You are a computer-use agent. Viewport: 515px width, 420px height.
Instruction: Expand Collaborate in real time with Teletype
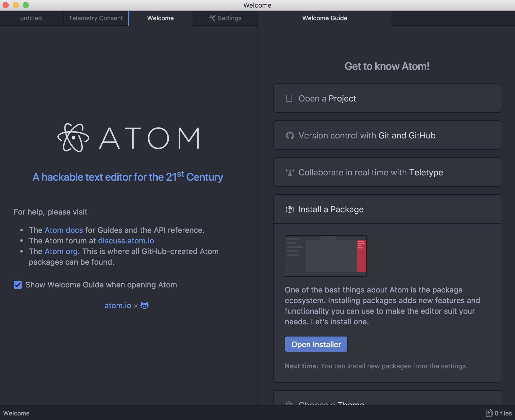coord(387,172)
